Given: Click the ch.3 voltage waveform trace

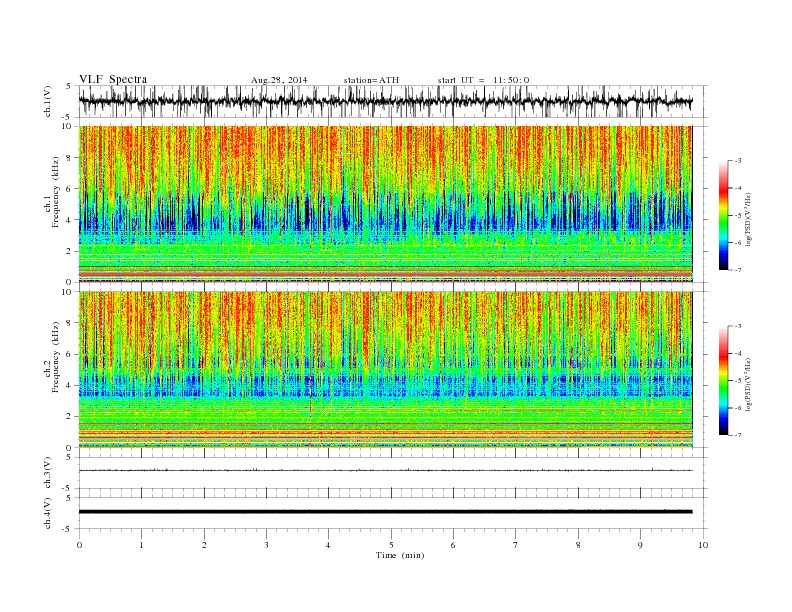Looking at the screenshot, I should click(385, 470).
